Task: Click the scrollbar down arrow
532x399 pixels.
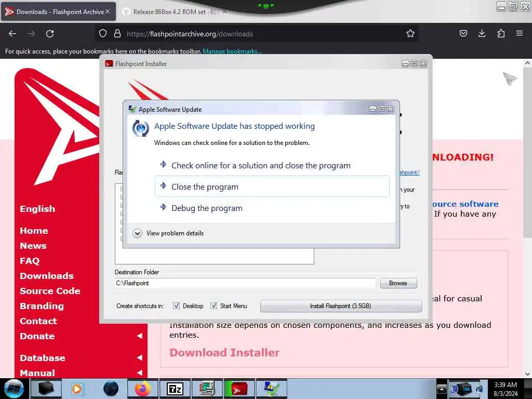Action: point(527,374)
